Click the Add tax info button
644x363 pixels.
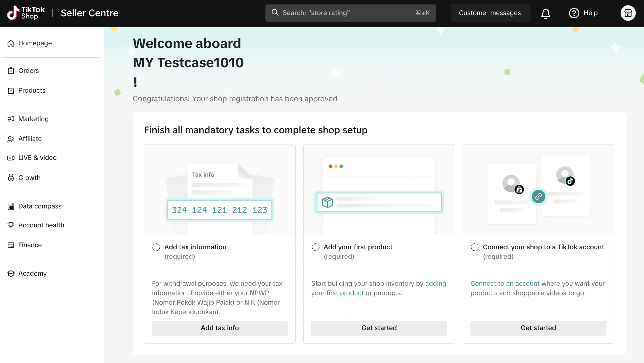point(220,328)
